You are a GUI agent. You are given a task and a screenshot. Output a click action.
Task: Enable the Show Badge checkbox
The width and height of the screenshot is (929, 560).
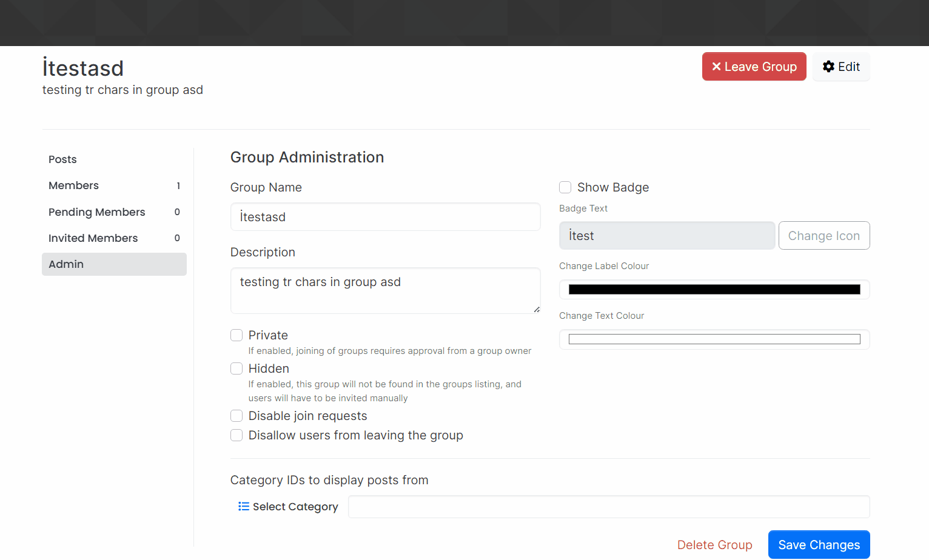click(565, 187)
